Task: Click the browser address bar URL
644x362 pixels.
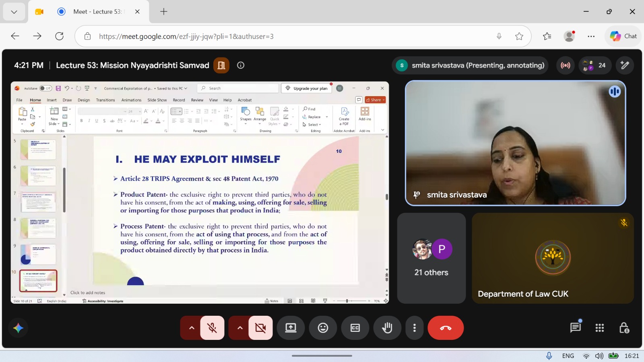Action: (186, 36)
